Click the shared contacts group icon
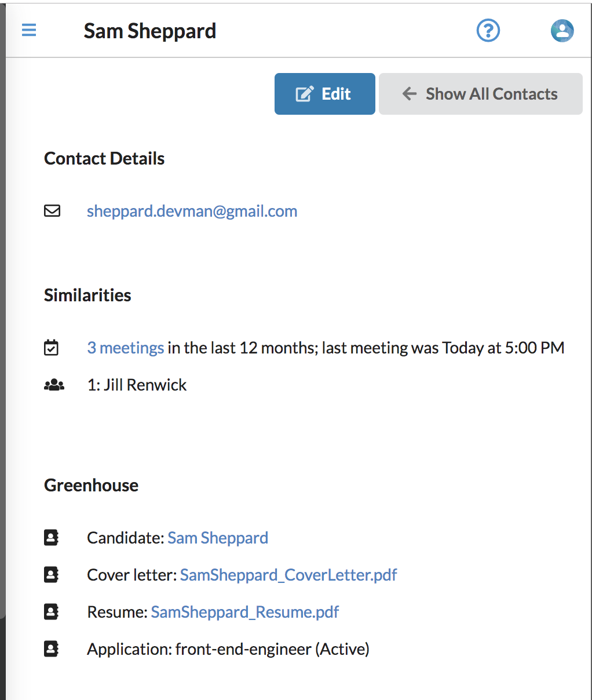Viewport: 592px width, 700px height. coord(54,385)
